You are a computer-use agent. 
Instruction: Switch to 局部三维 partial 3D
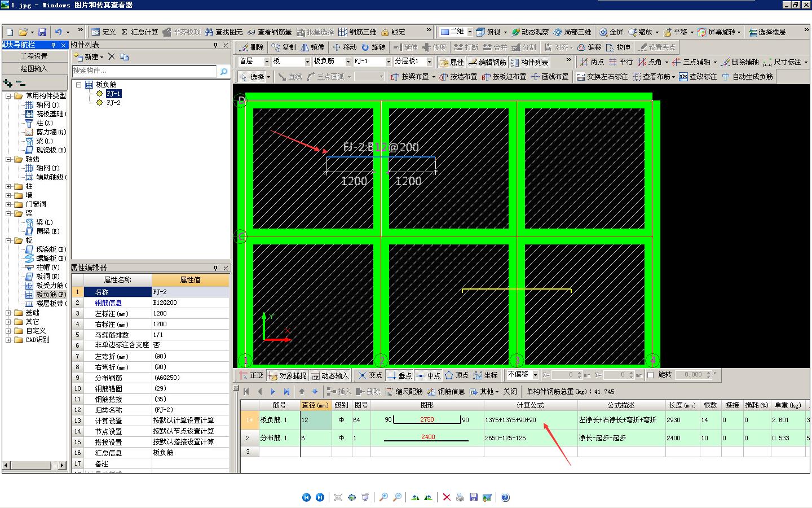click(572, 32)
